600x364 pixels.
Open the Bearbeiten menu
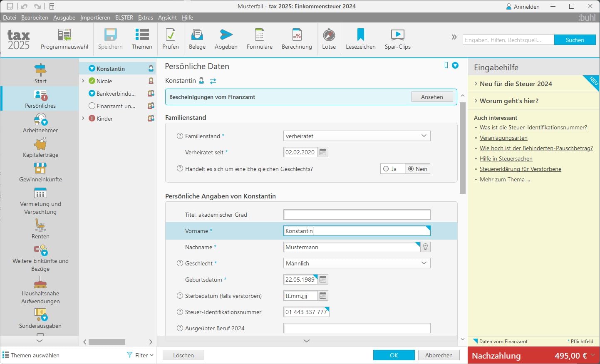pos(35,17)
